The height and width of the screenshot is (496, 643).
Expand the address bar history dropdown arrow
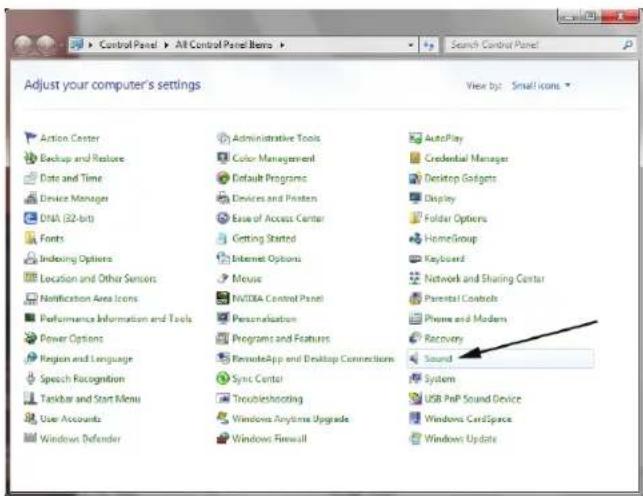pyautogui.click(x=410, y=45)
